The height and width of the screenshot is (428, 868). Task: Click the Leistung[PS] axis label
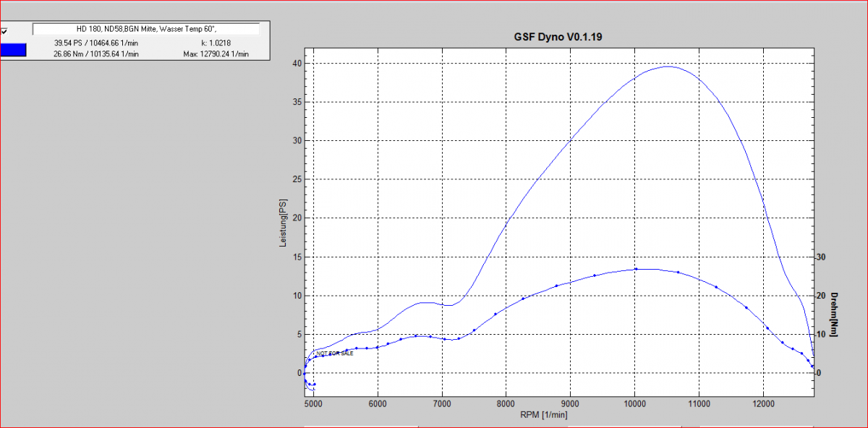click(284, 223)
